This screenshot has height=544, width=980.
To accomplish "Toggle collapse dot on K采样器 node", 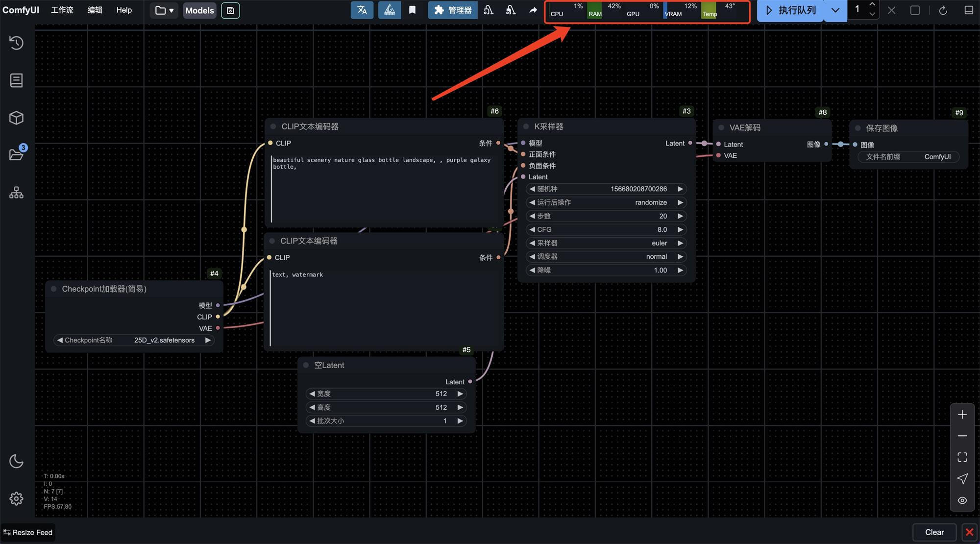I will [x=526, y=127].
